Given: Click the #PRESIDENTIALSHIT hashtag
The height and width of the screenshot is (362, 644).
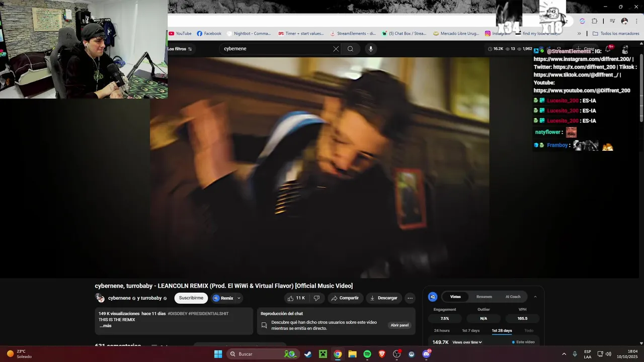Looking at the screenshot, I should (208, 314).
